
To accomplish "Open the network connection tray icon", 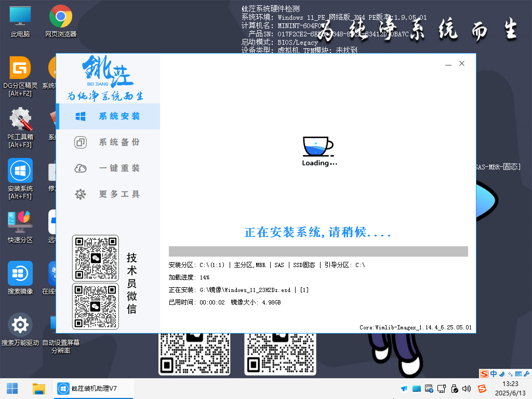I will pos(442,389).
